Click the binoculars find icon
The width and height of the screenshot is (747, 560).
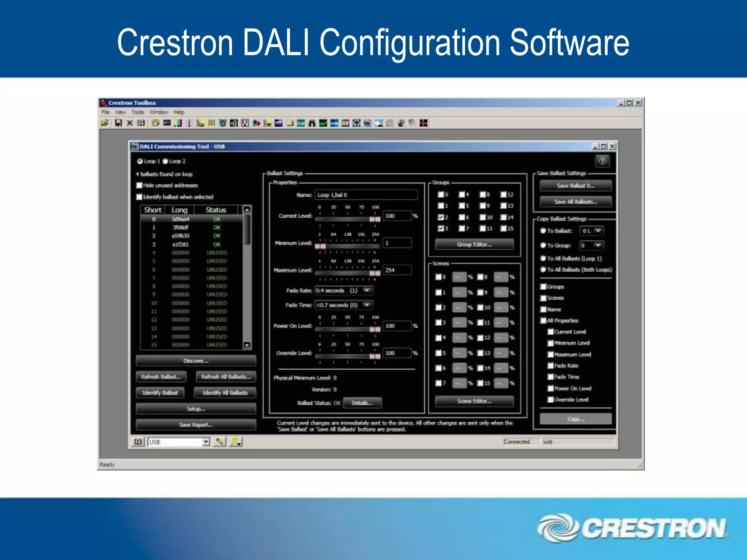pos(312,123)
